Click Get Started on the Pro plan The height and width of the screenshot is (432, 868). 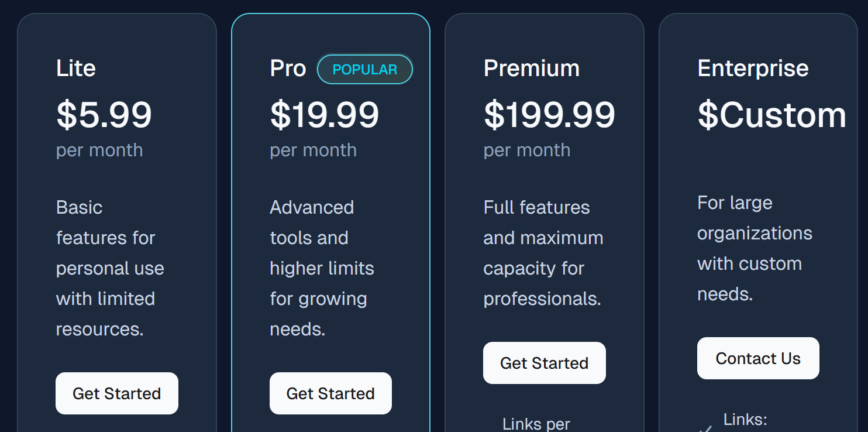330,393
